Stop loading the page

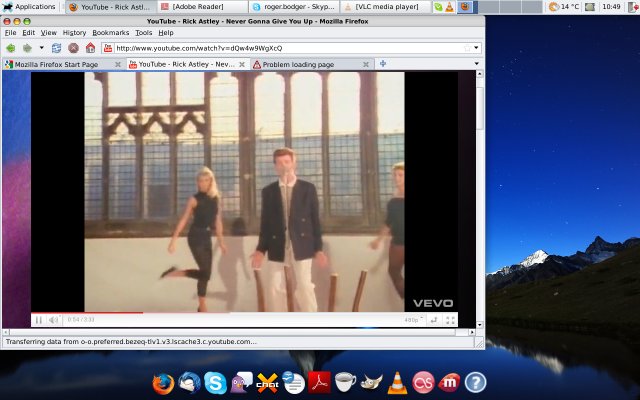click(73, 48)
